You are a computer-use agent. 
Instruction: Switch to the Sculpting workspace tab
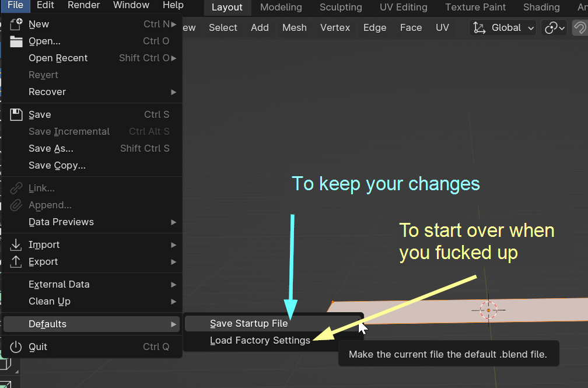[341, 8]
